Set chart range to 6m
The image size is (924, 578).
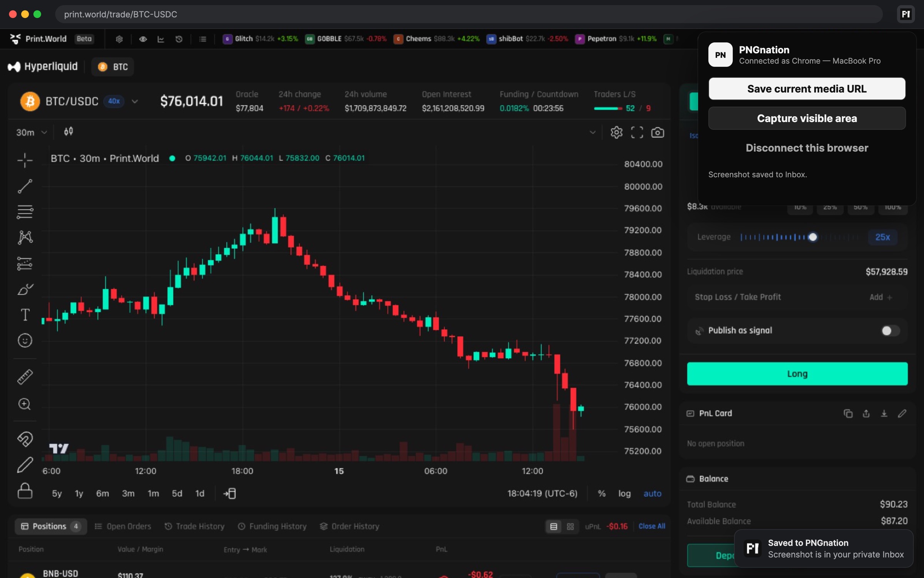102,494
